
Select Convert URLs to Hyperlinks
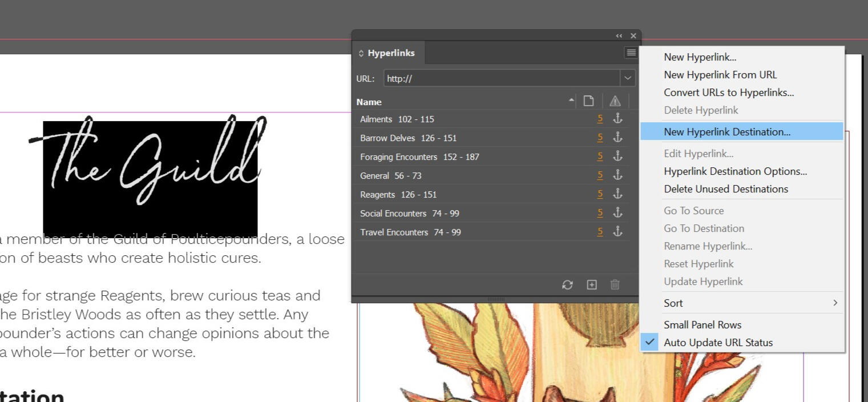coord(728,92)
